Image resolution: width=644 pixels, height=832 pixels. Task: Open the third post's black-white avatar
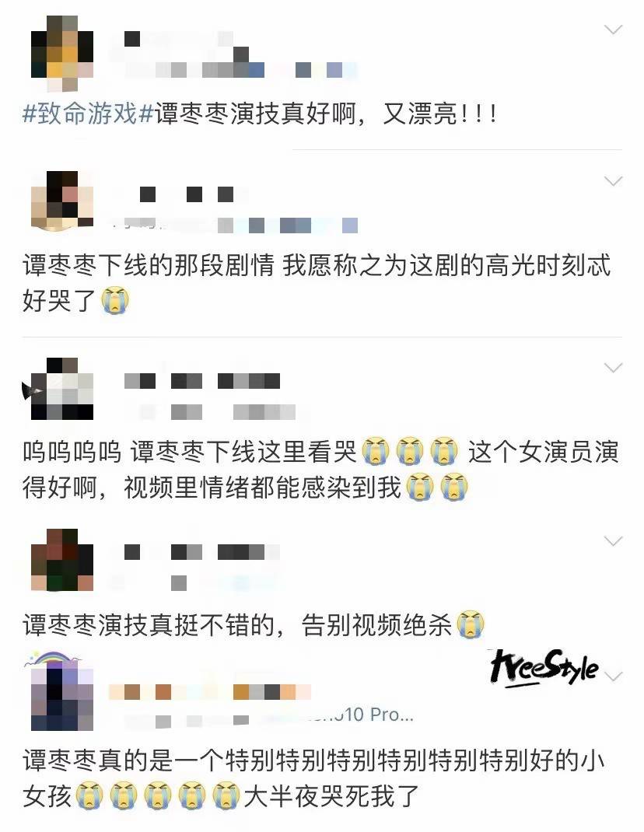click(x=58, y=389)
